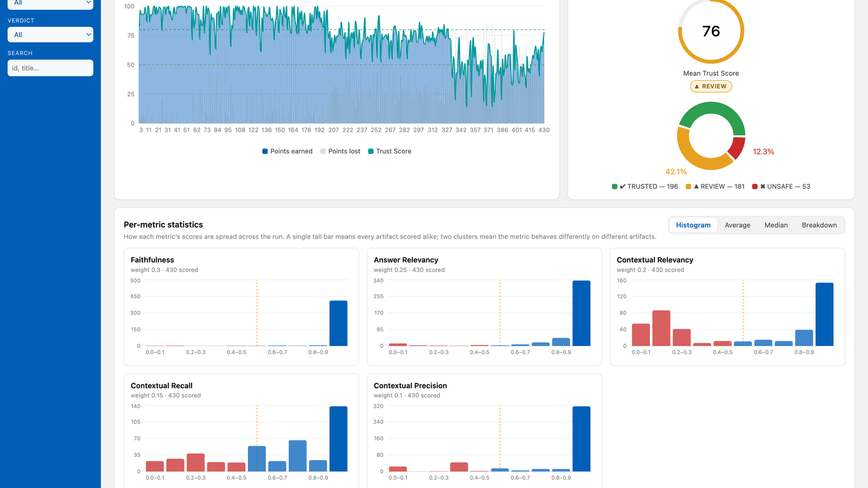The image size is (868, 488).
Task: Click the orange REVIEW legend icon
Action: [688, 187]
